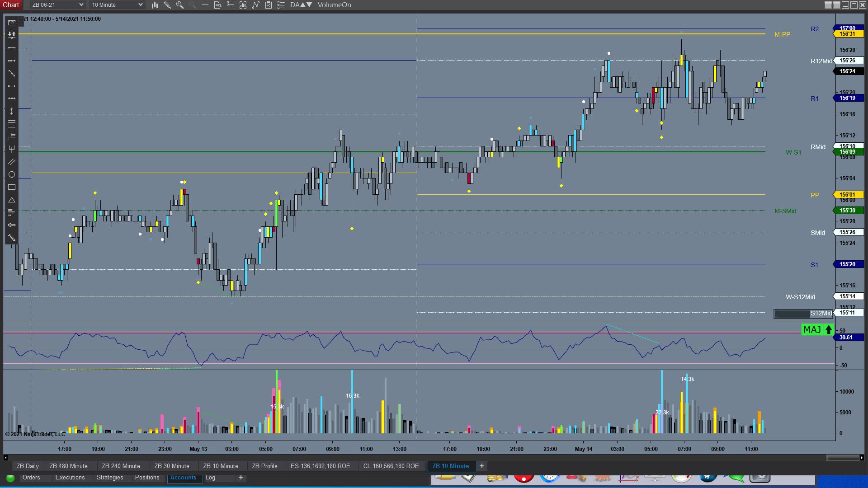Viewport: 868px width, 488px height.
Task: Open the Chart Trader icon
Action: pyautogui.click(x=231, y=5)
